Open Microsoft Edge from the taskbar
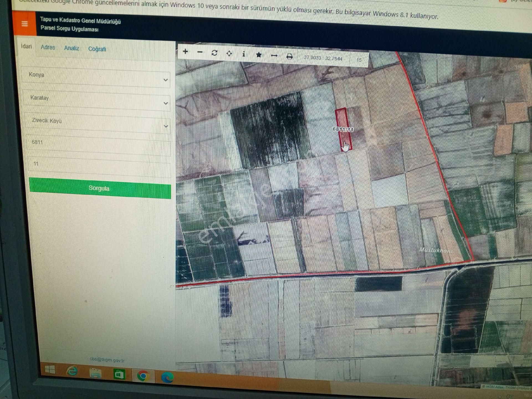Screen dimensions: 532x399 (167, 377)
